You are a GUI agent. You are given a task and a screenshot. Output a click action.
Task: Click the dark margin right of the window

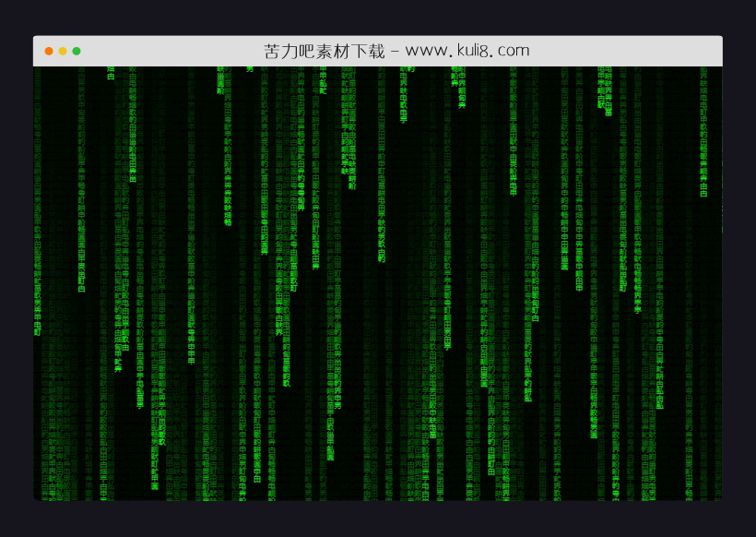click(x=739, y=277)
